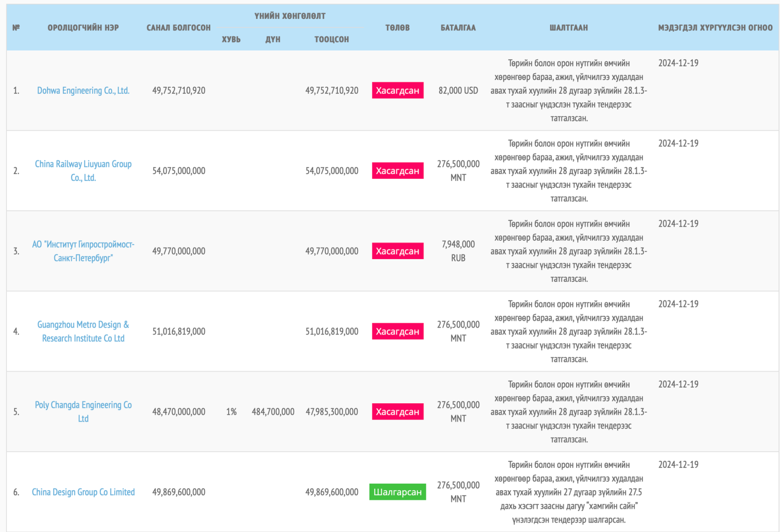Image resolution: width=780 pixels, height=532 pixels.
Task: Click the 2024-12-19 date in Dohwa row
Action: [x=679, y=63]
